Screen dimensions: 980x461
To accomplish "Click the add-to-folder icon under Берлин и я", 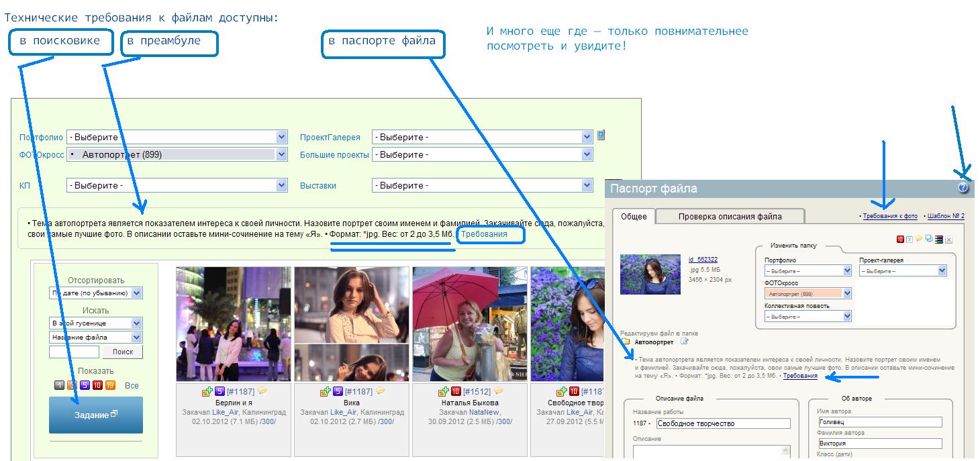I will click(x=207, y=391).
